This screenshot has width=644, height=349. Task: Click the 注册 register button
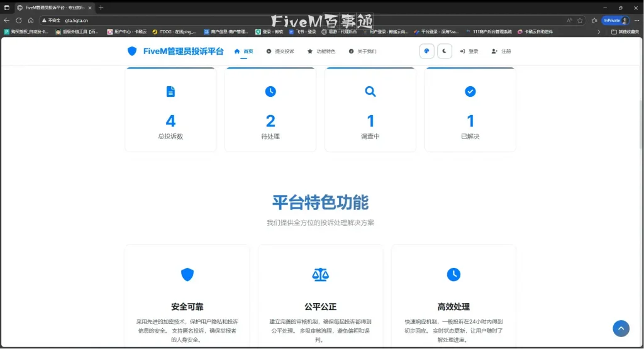(501, 52)
